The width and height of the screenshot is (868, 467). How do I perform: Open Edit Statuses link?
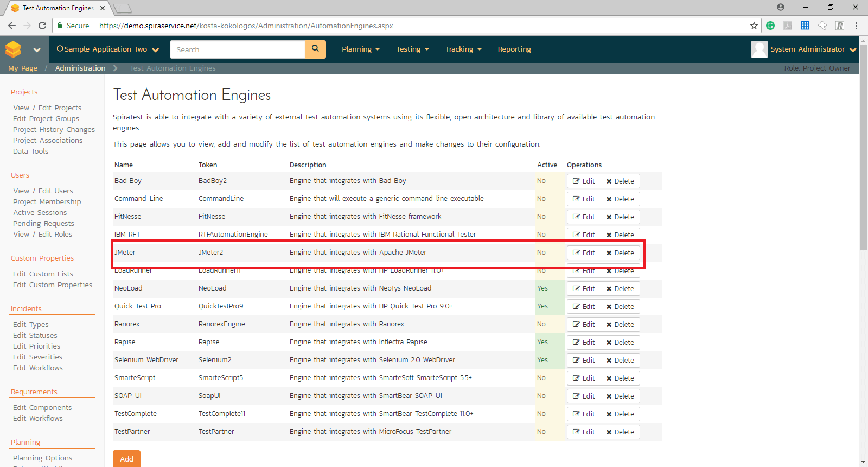(x=35, y=336)
